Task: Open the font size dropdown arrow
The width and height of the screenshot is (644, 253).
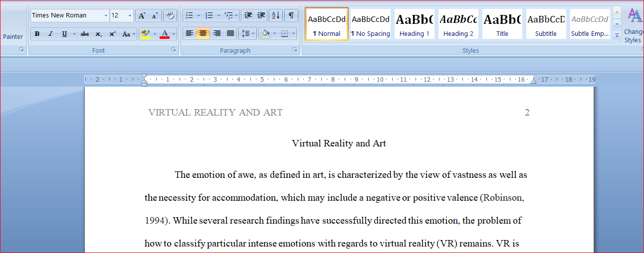Action: click(130, 15)
